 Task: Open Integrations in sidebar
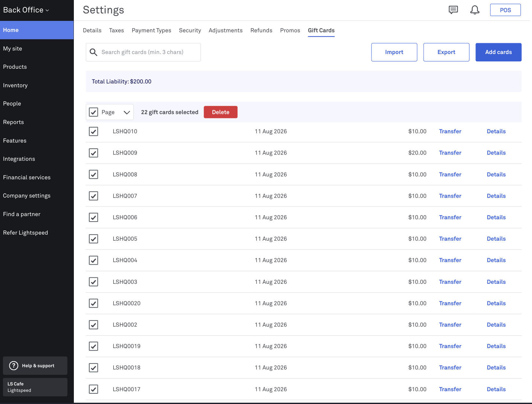point(37,159)
